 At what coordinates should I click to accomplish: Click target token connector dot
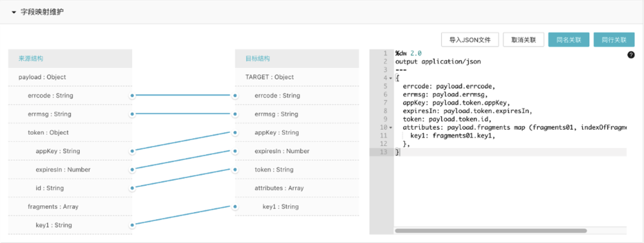coord(235,170)
